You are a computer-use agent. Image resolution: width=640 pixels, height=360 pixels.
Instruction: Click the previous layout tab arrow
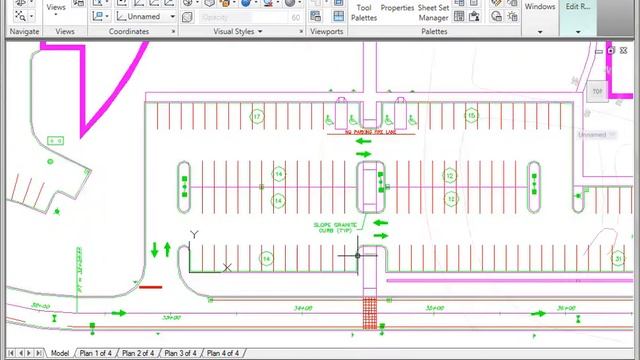(x=20, y=353)
